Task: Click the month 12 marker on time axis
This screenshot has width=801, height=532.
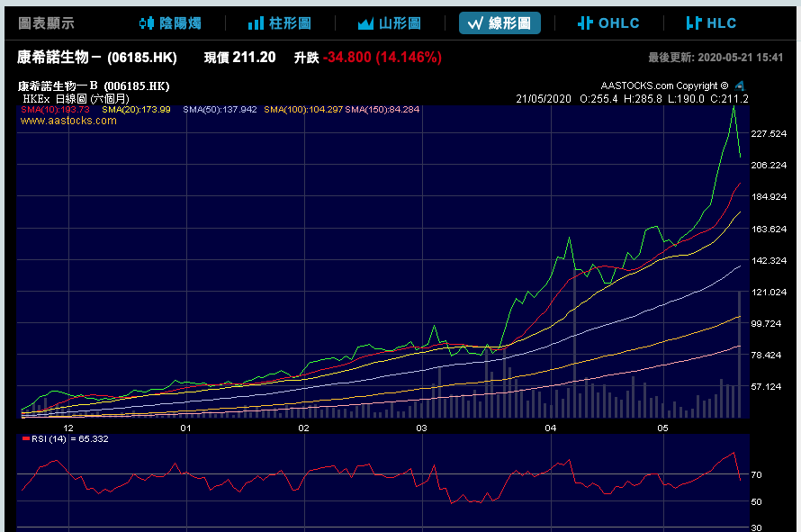Action: tap(67, 428)
